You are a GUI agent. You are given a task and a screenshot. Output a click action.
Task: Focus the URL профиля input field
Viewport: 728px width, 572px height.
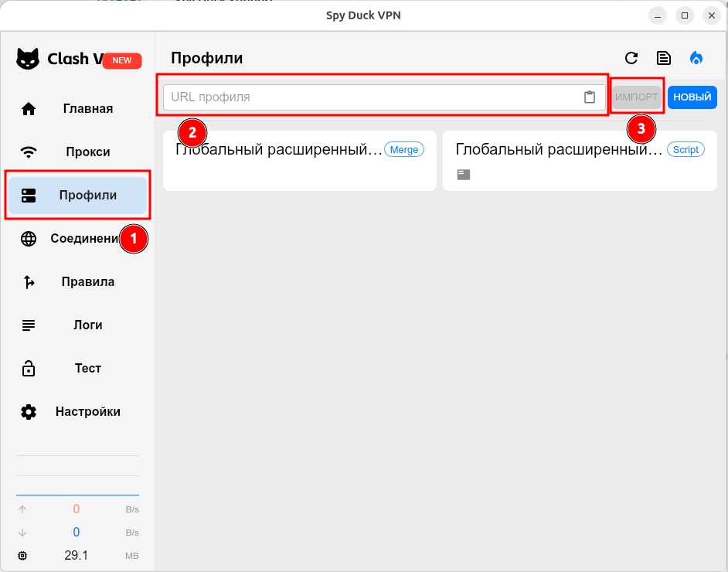tap(371, 97)
